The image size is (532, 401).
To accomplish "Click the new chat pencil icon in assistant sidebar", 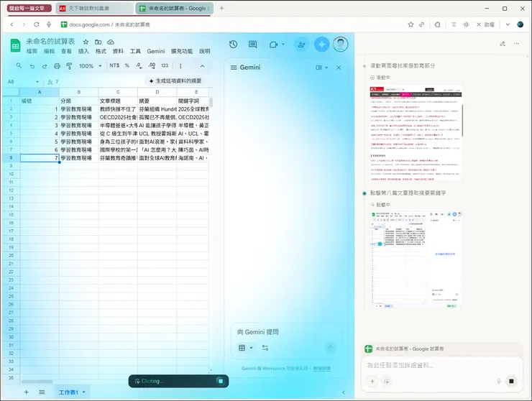I will pos(503,44).
